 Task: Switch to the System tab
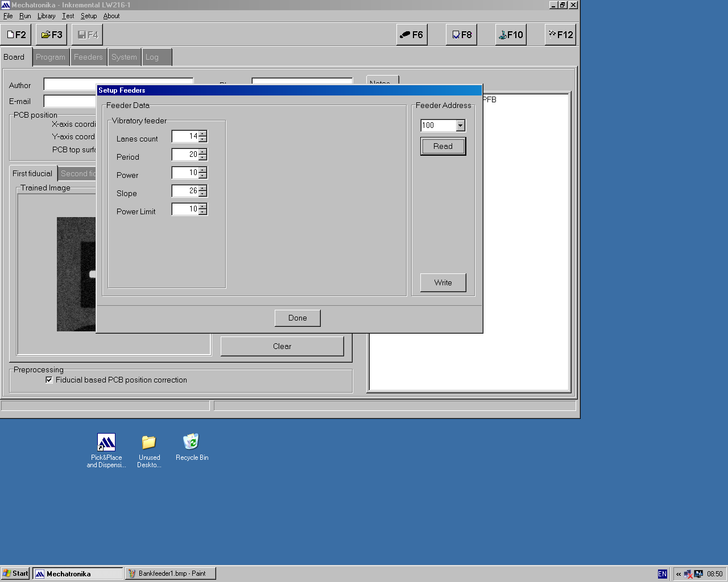124,57
